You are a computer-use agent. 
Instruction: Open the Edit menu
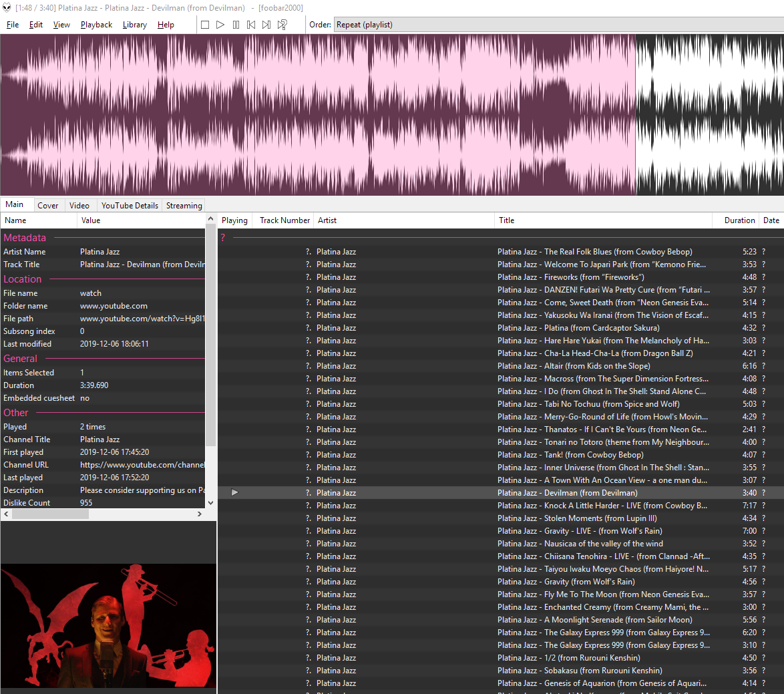coord(36,25)
